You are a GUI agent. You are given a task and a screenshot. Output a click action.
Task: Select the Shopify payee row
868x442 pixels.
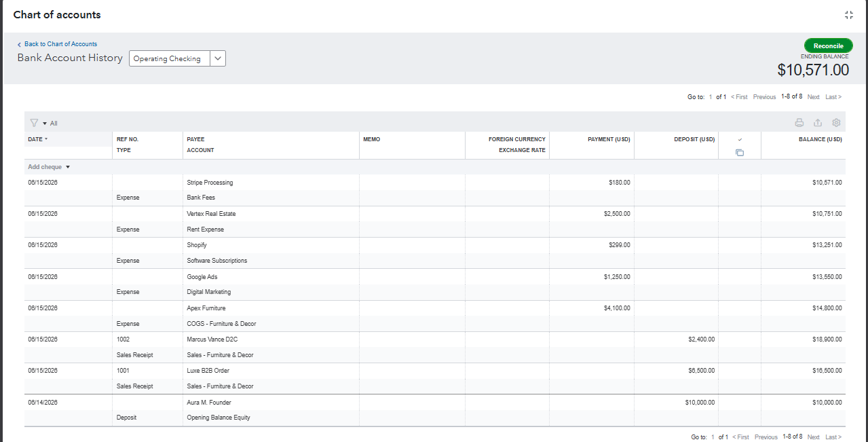(435, 253)
